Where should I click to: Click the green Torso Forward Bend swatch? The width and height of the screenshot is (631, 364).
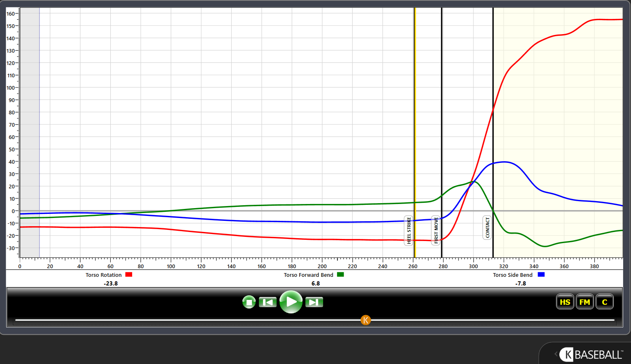tap(340, 274)
